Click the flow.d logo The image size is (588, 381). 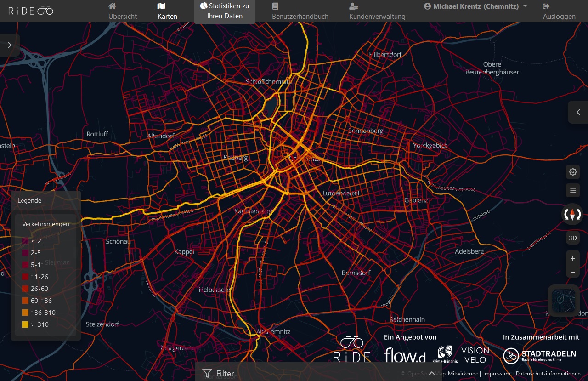pos(405,355)
